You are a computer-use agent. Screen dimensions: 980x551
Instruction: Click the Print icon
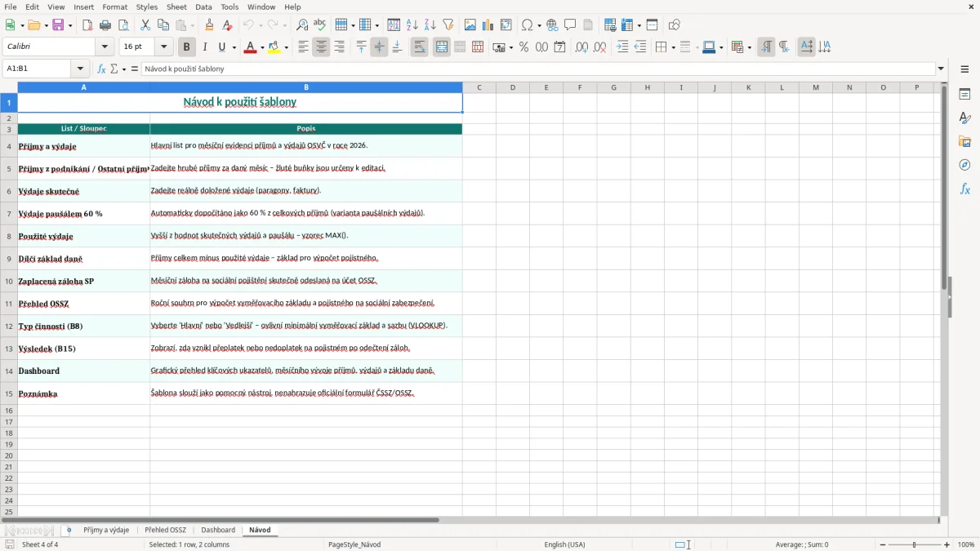[105, 25]
